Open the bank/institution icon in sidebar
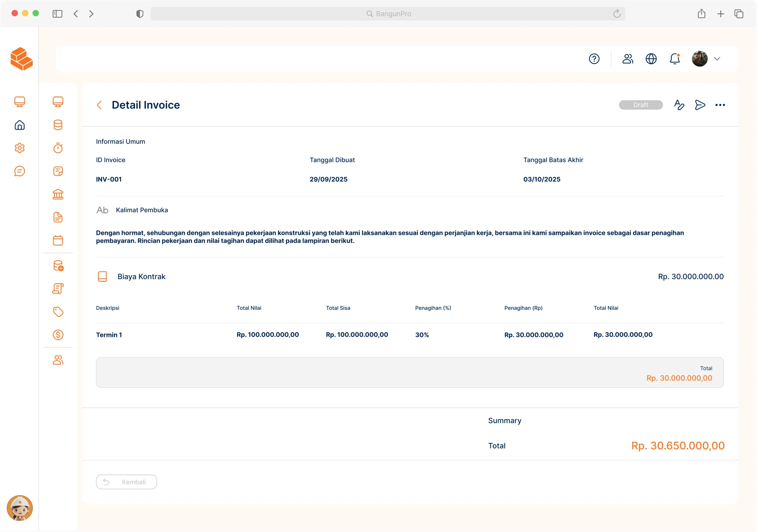Image resolution: width=757 pixels, height=532 pixels. 58,194
